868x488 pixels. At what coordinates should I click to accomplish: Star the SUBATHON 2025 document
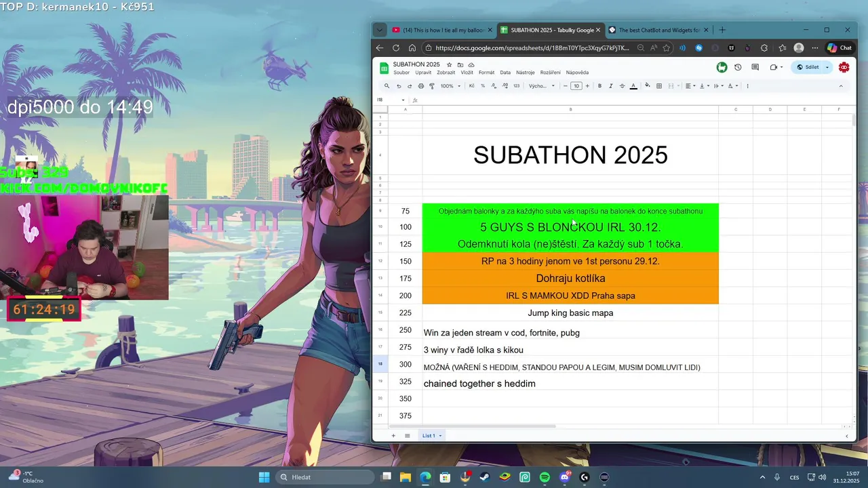[449, 64]
